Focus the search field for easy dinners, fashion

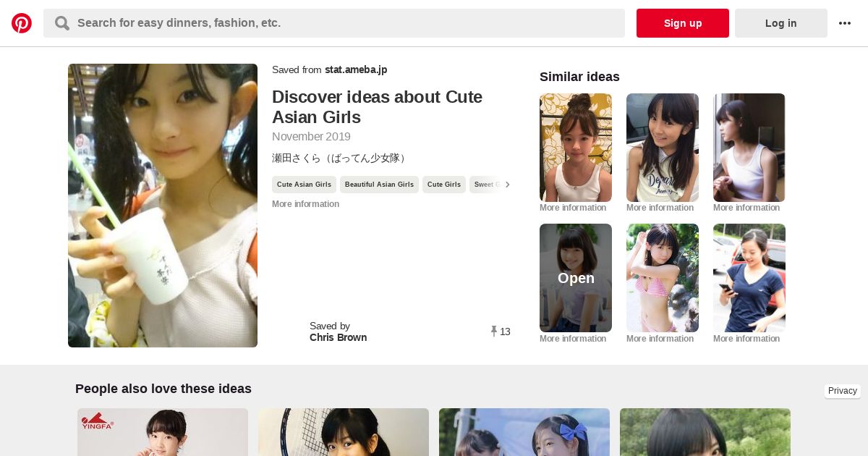point(334,23)
